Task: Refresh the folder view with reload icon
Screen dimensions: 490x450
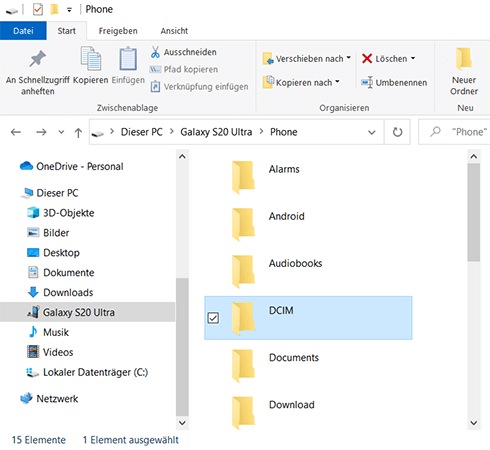Action: point(397,132)
